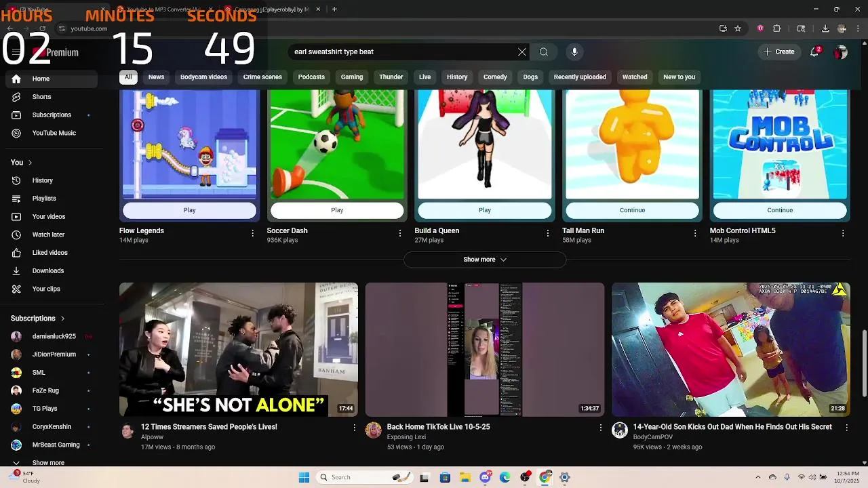868x488 pixels.
Task: Open options for 12 Times Streamers video
Action: pyautogui.click(x=354, y=428)
